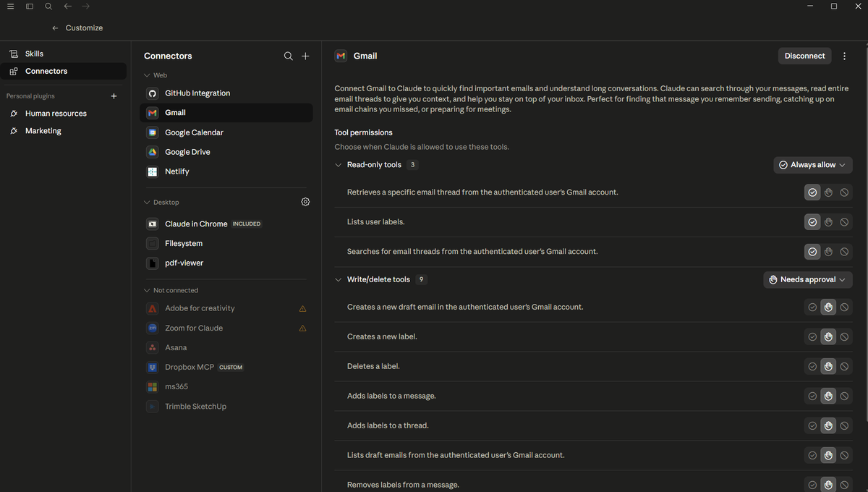Collapse the Read-only tools section

(x=338, y=165)
